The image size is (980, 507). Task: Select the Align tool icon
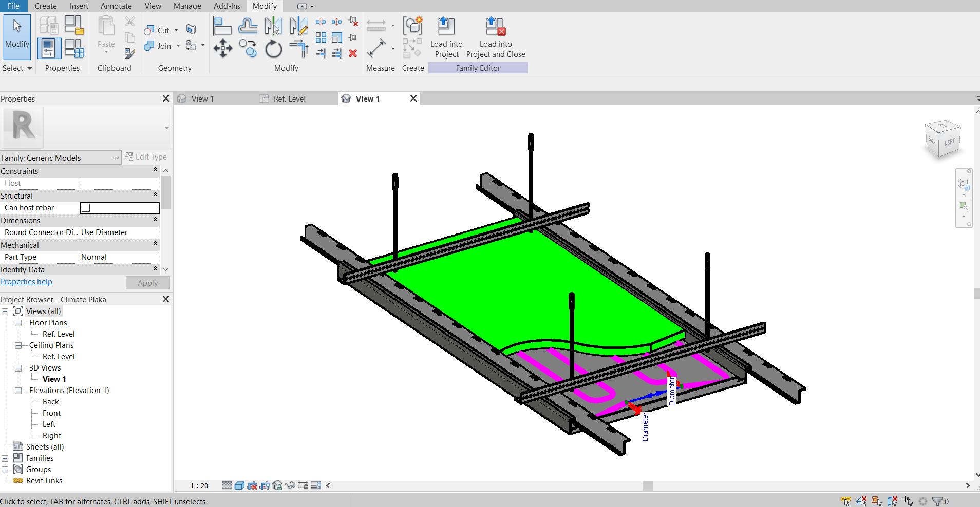pyautogui.click(x=222, y=26)
